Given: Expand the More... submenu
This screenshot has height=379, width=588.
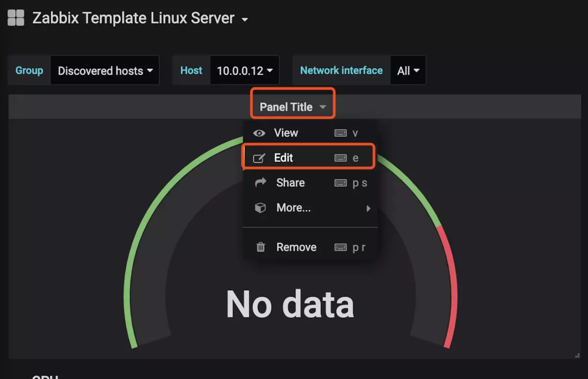Looking at the screenshot, I should pyautogui.click(x=310, y=208).
